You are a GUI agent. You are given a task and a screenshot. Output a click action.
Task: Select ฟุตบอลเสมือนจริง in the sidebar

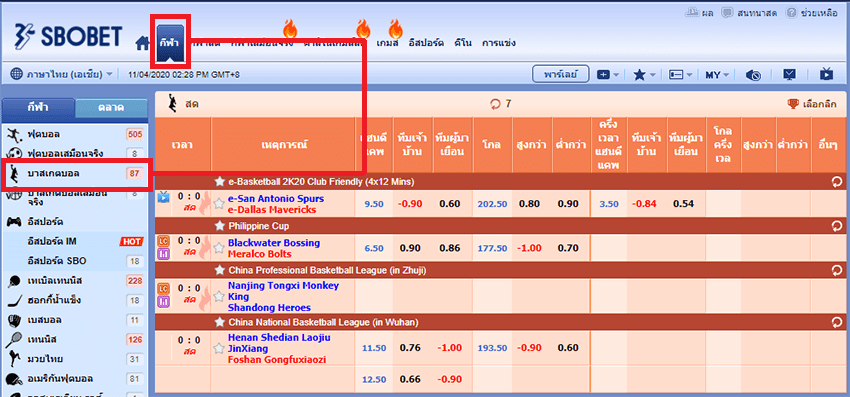click(74, 153)
